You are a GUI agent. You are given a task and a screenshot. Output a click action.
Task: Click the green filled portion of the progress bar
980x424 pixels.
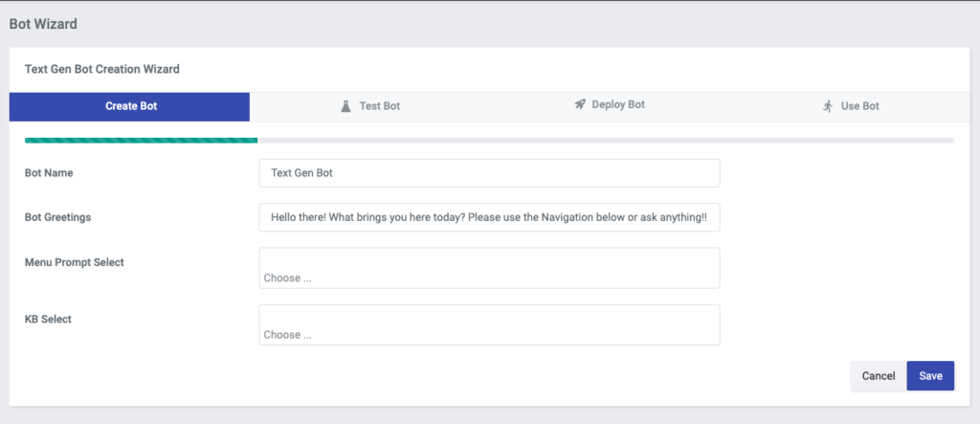coord(141,140)
